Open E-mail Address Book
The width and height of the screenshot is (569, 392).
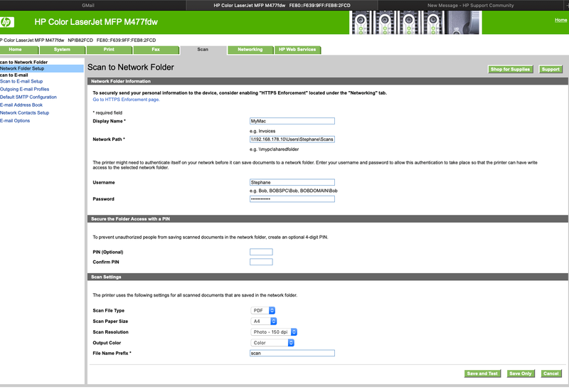(x=21, y=105)
